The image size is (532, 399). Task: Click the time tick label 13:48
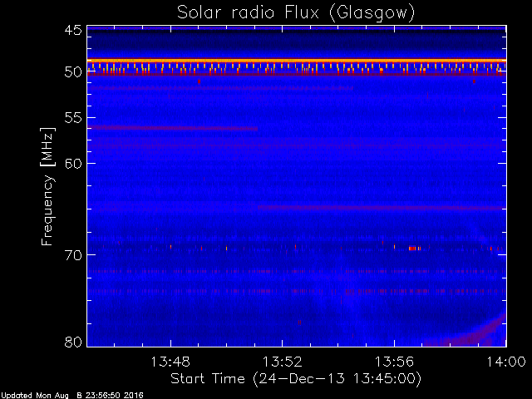(x=170, y=362)
